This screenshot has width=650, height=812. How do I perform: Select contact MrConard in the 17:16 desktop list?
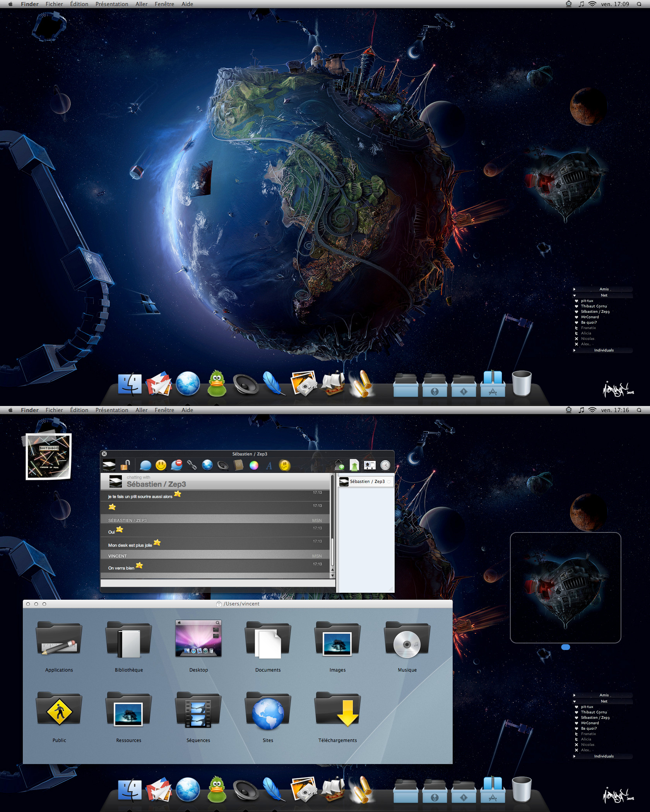(589, 723)
